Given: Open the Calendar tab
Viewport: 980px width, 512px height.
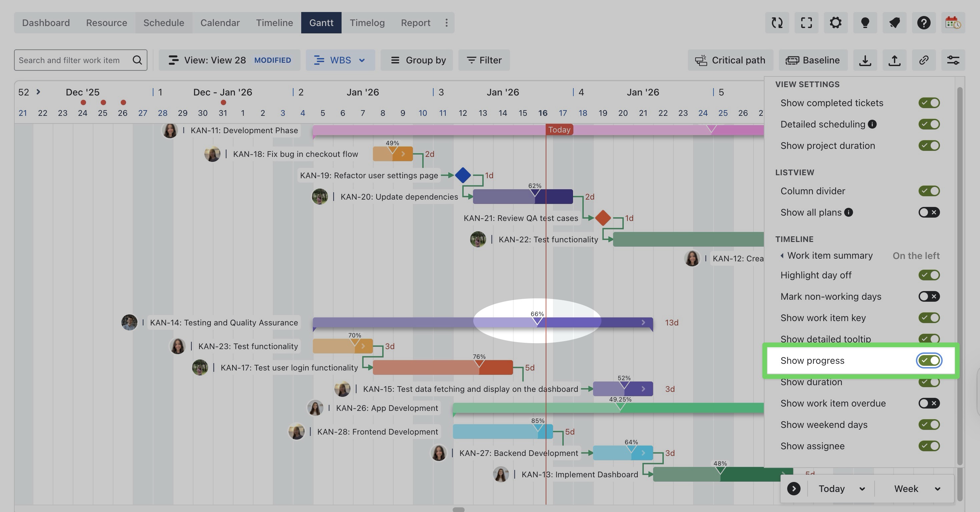Looking at the screenshot, I should pos(220,23).
